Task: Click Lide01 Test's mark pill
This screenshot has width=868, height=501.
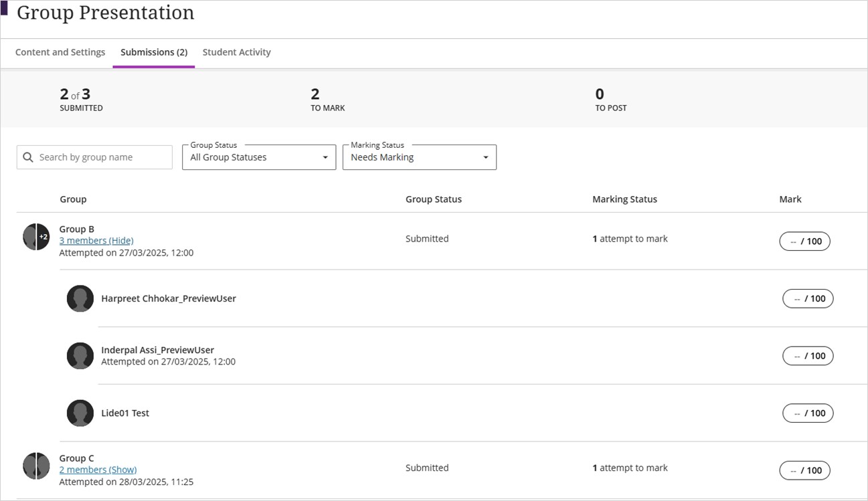Action: 808,413
